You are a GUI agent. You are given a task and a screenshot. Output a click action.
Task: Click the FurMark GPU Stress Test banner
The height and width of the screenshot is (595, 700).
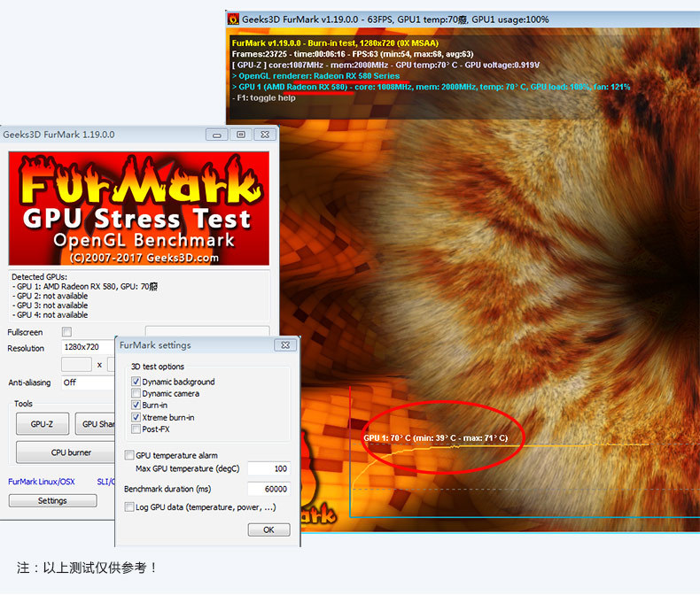click(139, 208)
